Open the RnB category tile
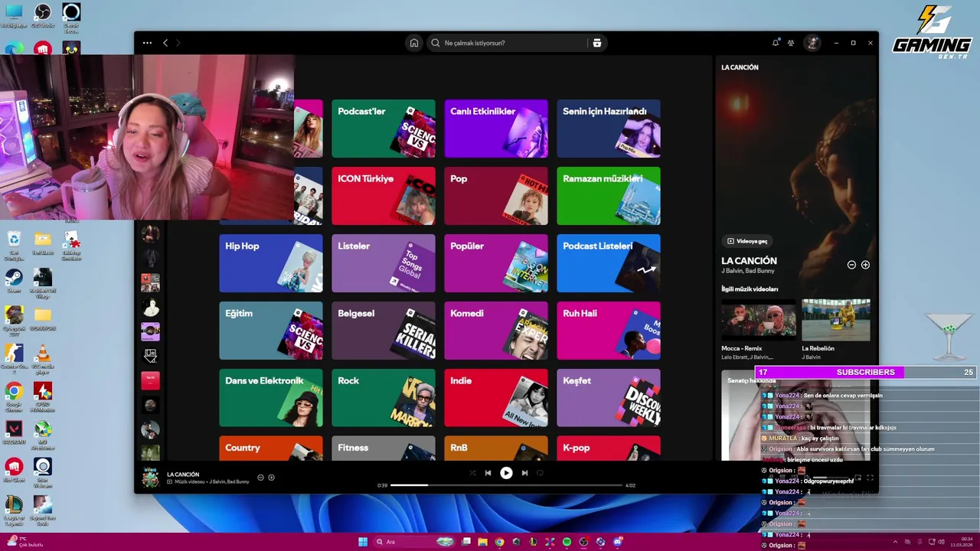The width and height of the screenshot is (980, 551). (496, 448)
